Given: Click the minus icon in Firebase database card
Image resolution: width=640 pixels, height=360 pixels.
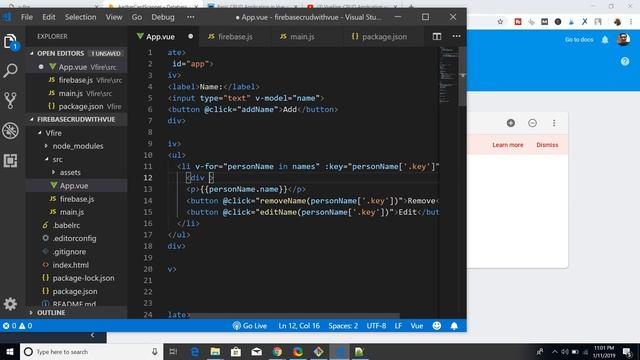Looking at the screenshot, I should 532,123.
